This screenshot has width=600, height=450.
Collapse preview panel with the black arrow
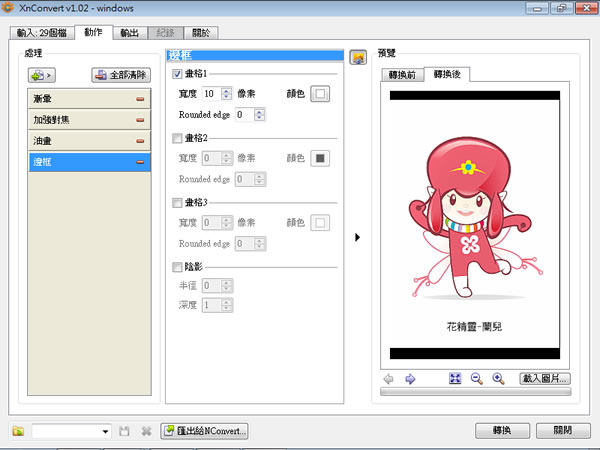[x=358, y=237]
